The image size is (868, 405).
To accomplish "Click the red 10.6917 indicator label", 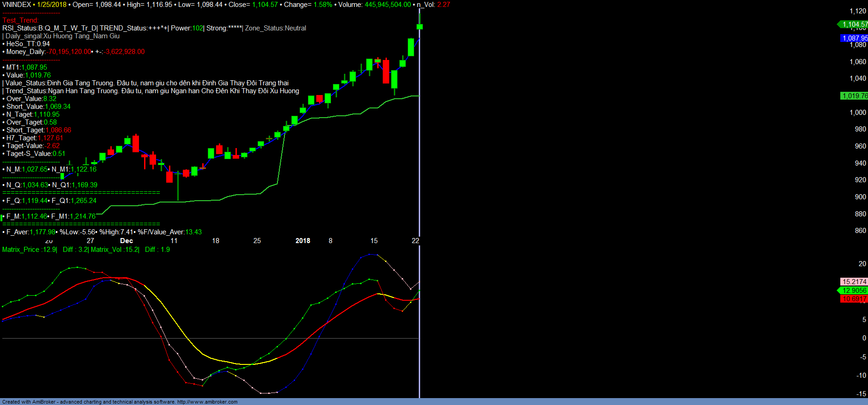I will pos(854,299).
